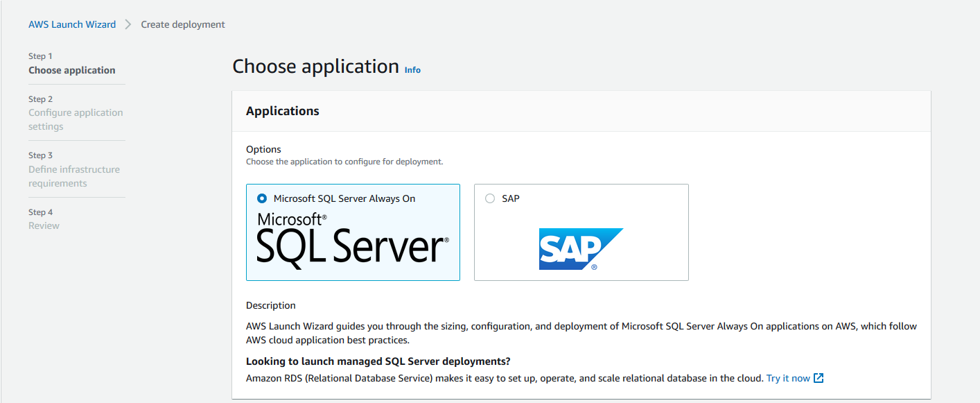Viewport: 980px width, 403px height.
Task: Click the Microsoft SQL Server logo
Action: pos(353,238)
